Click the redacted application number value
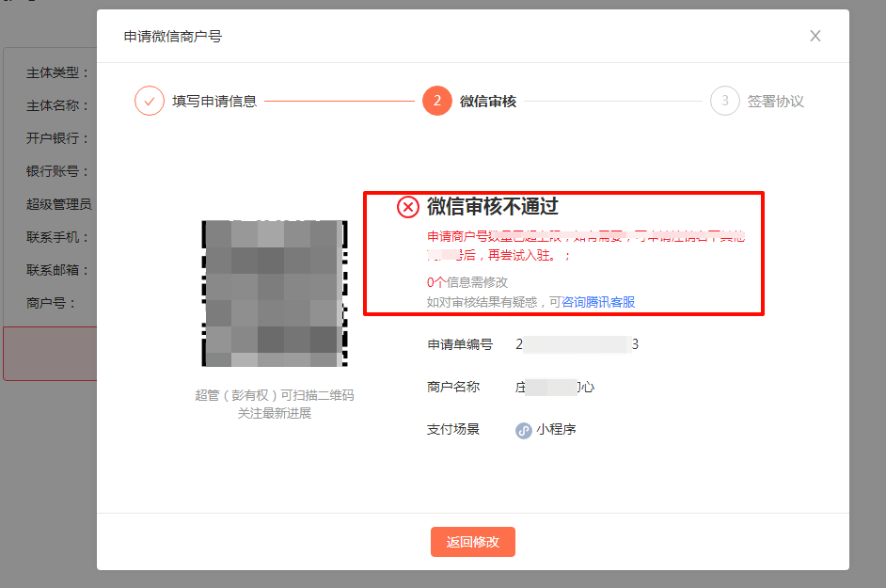 (577, 344)
